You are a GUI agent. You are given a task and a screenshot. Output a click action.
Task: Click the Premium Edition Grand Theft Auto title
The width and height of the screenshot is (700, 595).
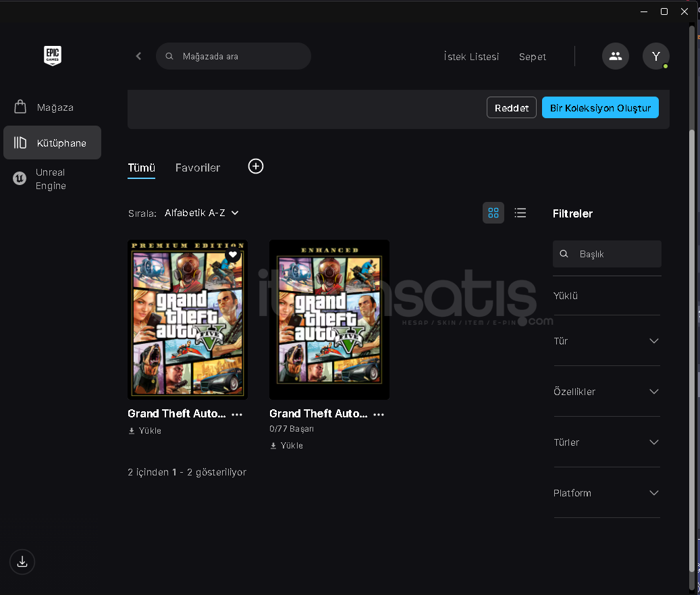click(177, 413)
